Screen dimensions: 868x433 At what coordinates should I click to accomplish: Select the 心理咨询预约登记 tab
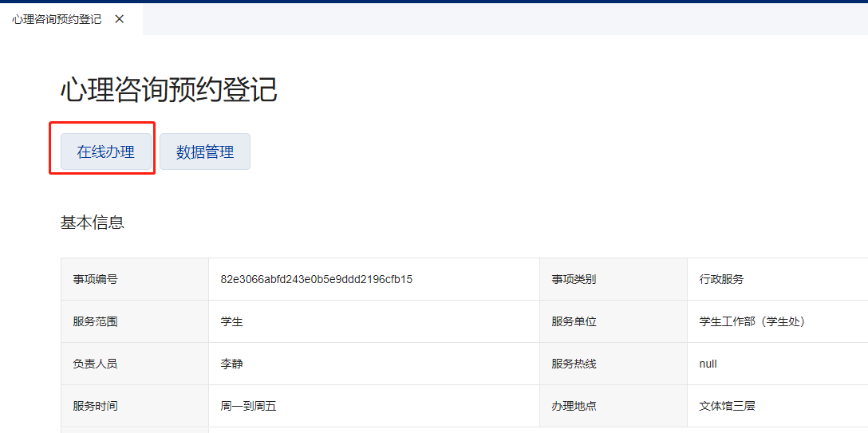(57, 18)
